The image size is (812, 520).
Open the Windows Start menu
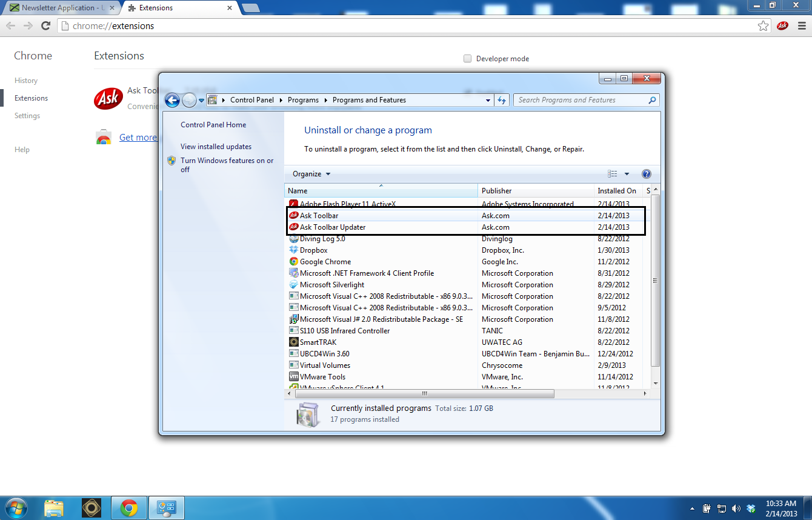pyautogui.click(x=16, y=508)
